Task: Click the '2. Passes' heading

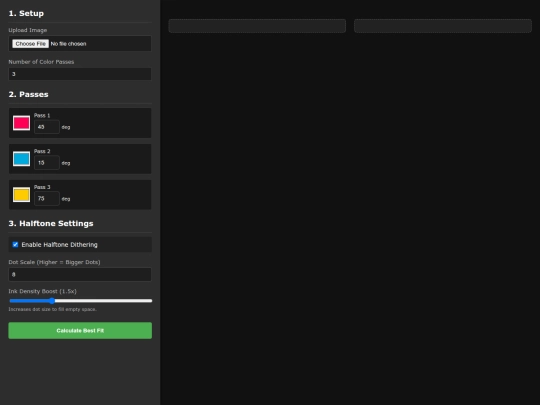Action: (29, 94)
